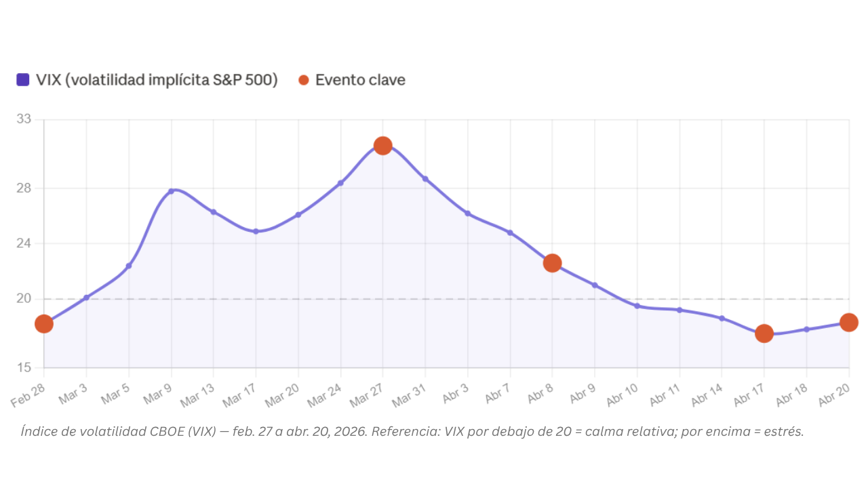Screen dimensions: 868x488
Task: Select the VIX data point for Mar 24
Action: pyautogui.click(x=340, y=183)
